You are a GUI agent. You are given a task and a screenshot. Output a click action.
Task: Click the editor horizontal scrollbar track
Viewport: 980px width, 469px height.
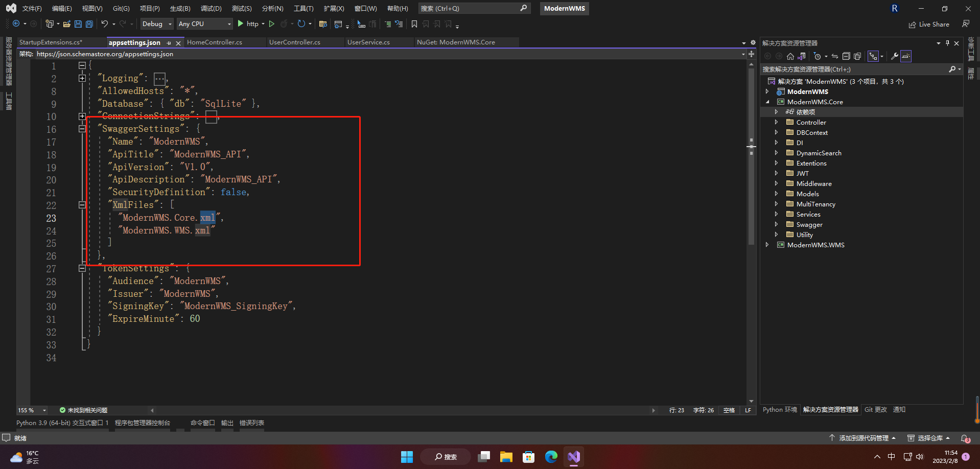(403, 410)
